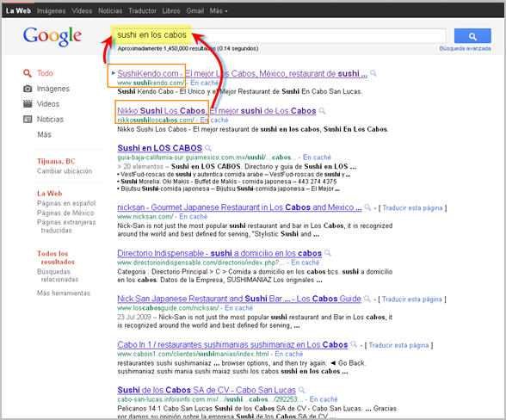Expand Más herramientas options

(64, 293)
